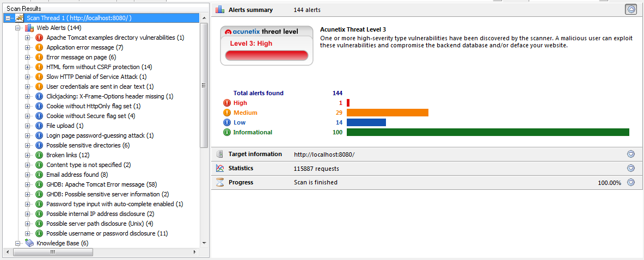Click the Statistics header label
This screenshot has width=644, height=260.
pos(241,168)
